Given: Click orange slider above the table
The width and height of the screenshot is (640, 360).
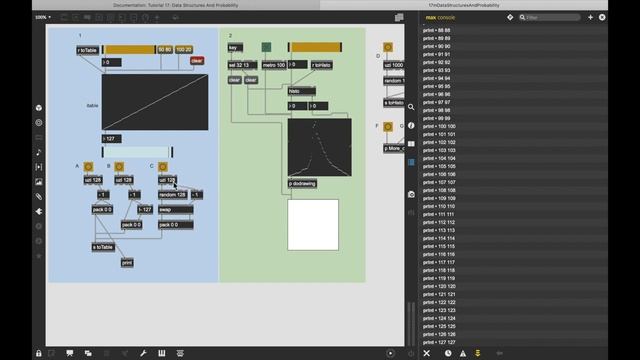Looking at the screenshot, I should (129, 49).
